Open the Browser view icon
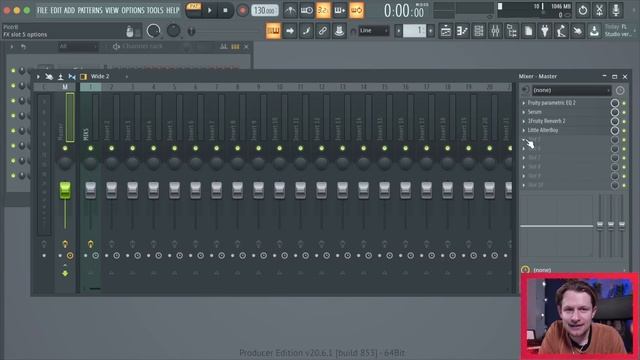 pos(512,31)
